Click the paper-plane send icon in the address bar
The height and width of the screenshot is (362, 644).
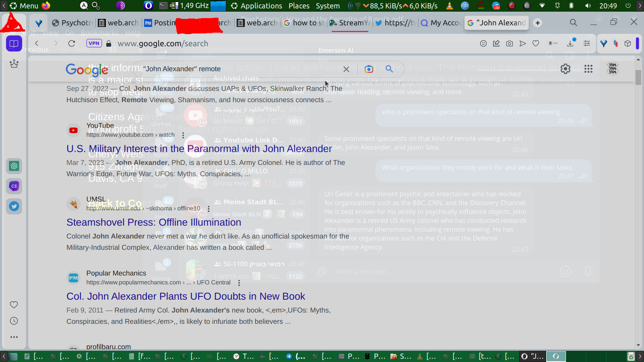[522, 43]
